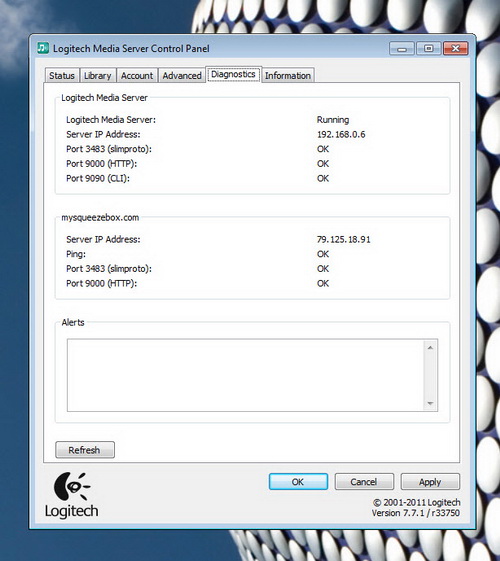Viewport: 500px width, 561px height.
Task: Click the Logitech Media Server title bar icon
Action: 43,48
